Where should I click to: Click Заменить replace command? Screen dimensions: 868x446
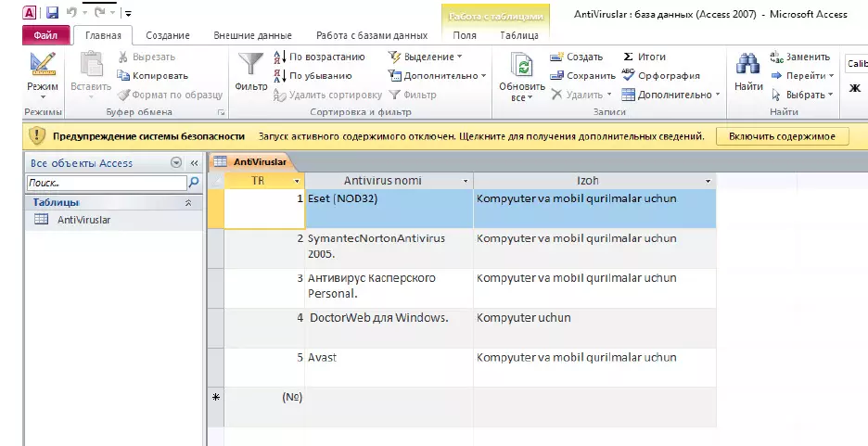click(800, 57)
